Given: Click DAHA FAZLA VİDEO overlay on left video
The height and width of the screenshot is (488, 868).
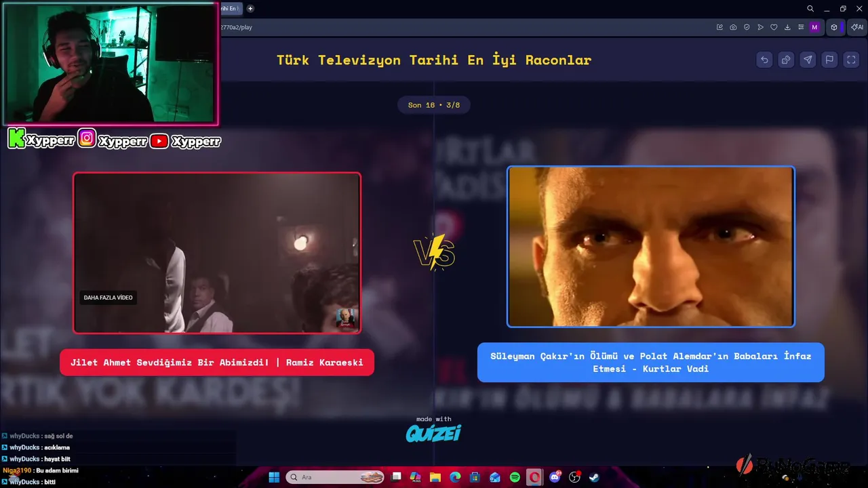Looking at the screenshot, I should pyautogui.click(x=108, y=298).
